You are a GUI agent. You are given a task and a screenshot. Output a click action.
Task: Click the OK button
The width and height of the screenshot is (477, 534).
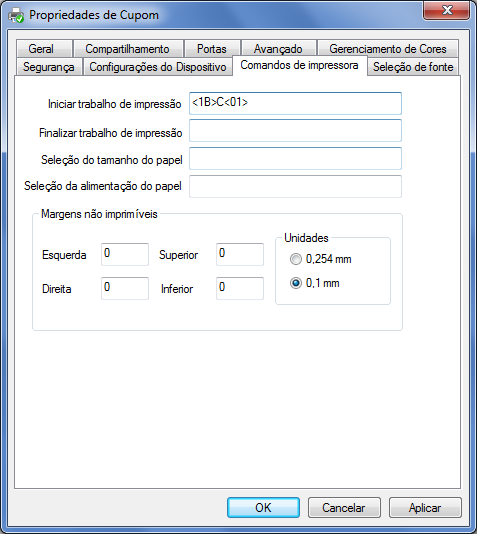[263, 508]
